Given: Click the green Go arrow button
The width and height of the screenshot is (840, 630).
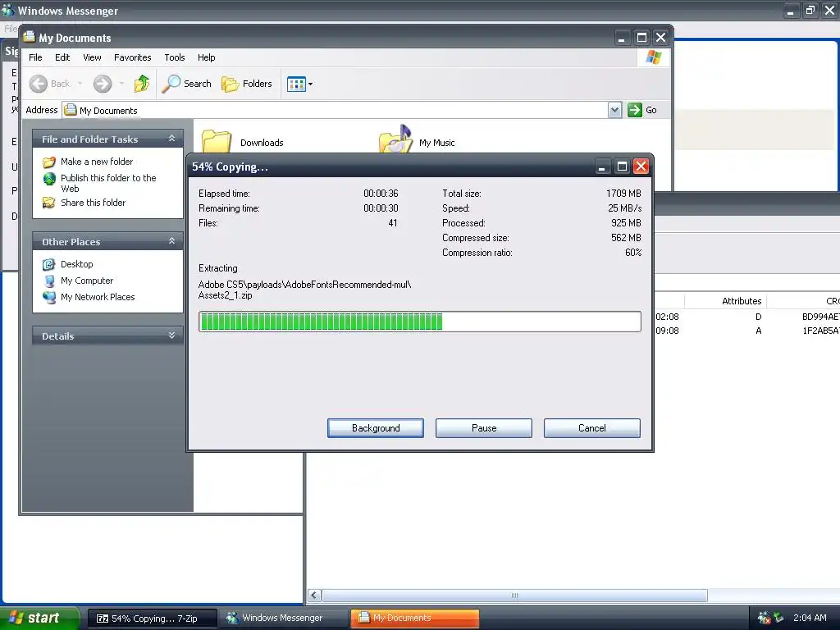Looking at the screenshot, I should 635,110.
